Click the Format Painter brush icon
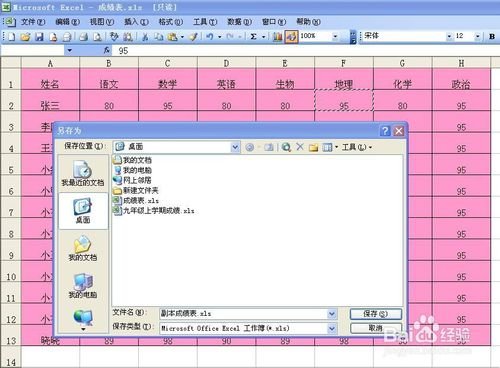Viewport: 500px width, 368px height. 193,37
